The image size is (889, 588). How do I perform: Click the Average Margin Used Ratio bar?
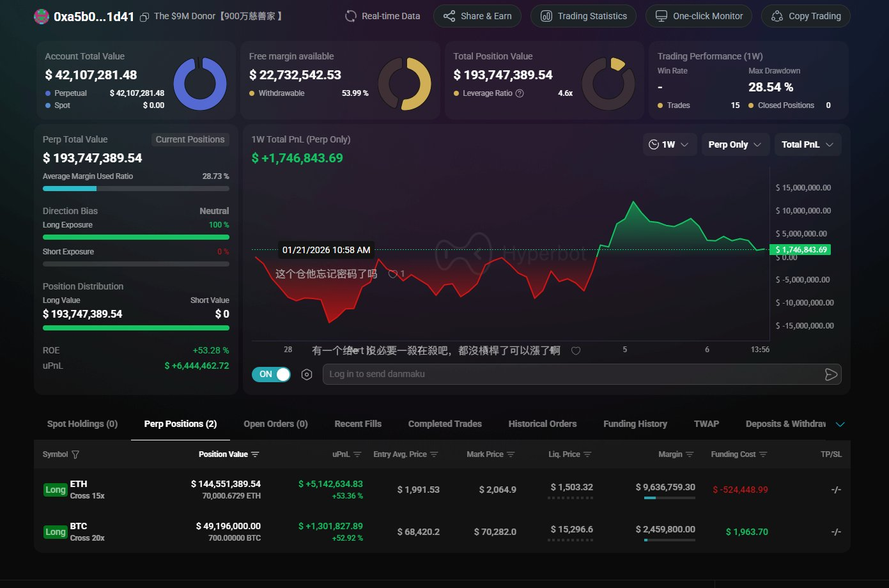[x=135, y=189]
